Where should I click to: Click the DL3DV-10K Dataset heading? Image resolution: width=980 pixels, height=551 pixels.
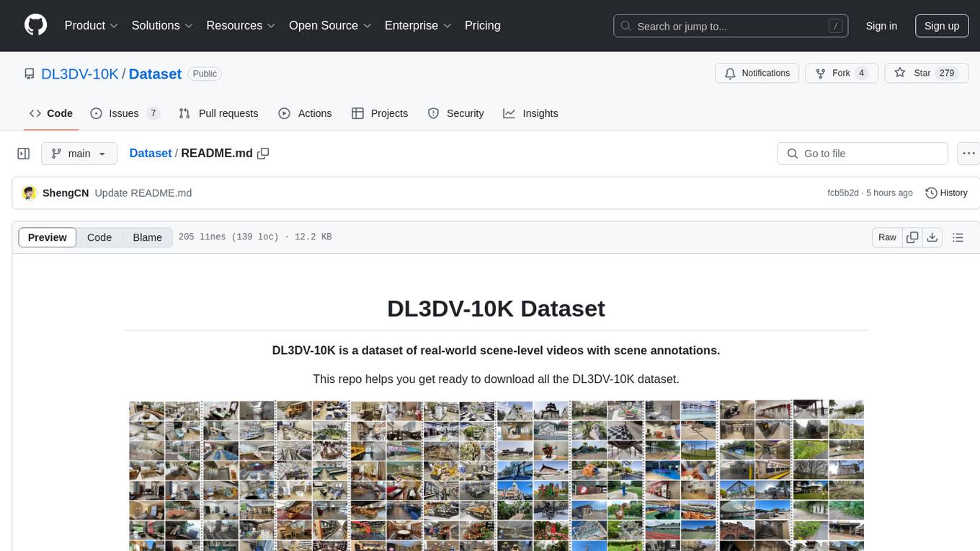tap(496, 309)
